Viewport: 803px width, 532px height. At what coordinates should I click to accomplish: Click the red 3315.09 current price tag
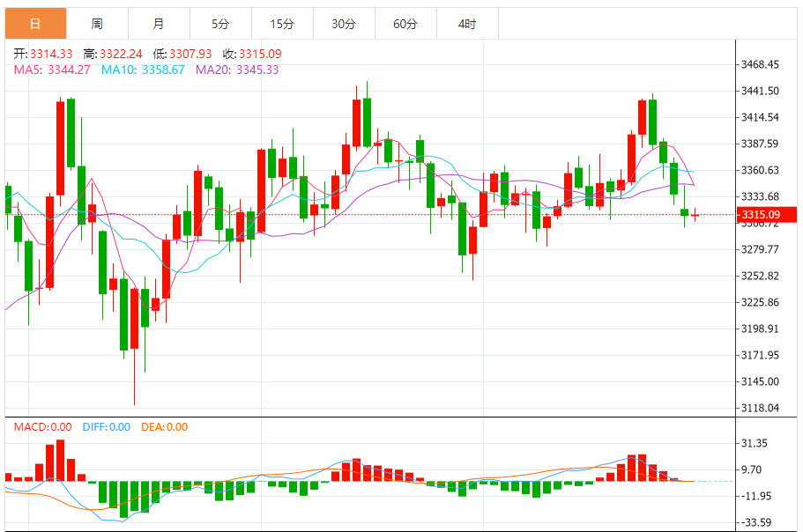pyautogui.click(x=766, y=214)
